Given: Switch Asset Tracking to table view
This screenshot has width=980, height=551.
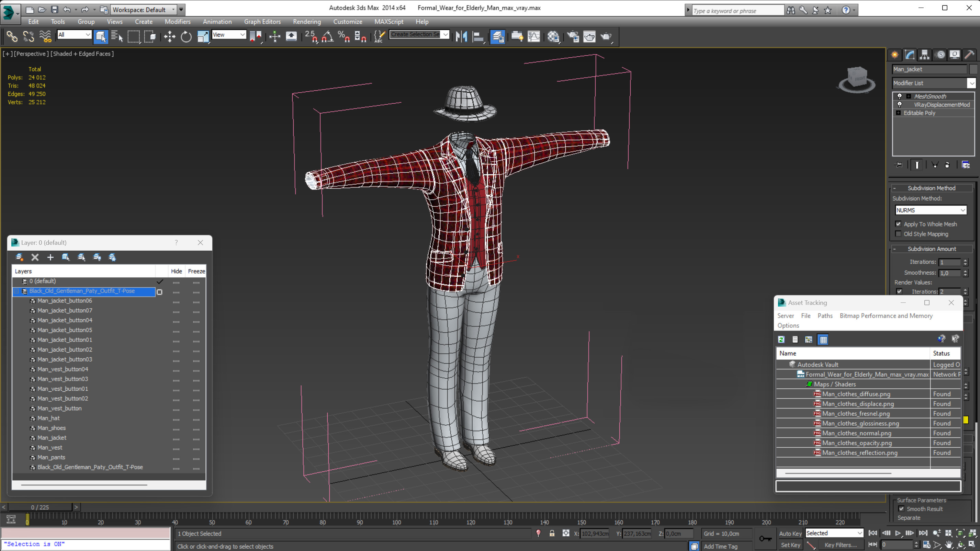Looking at the screenshot, I should pyautogui.click(x=823, y=340).
